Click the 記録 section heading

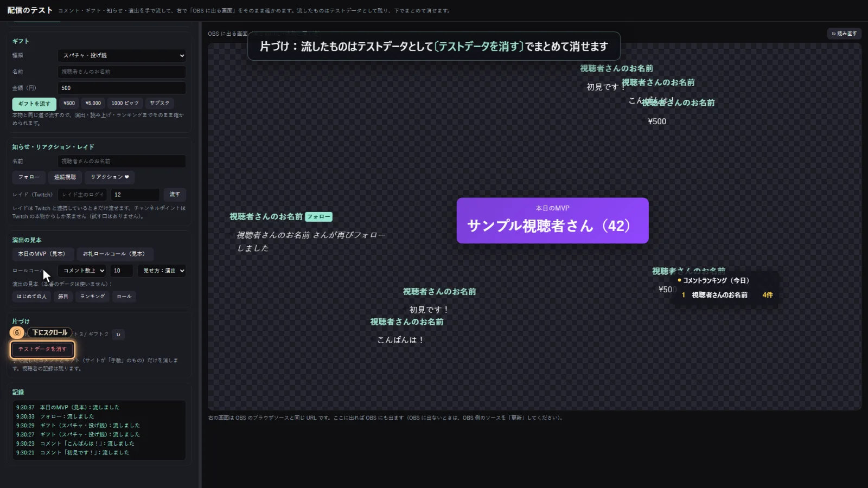click(x=18, y=392)
